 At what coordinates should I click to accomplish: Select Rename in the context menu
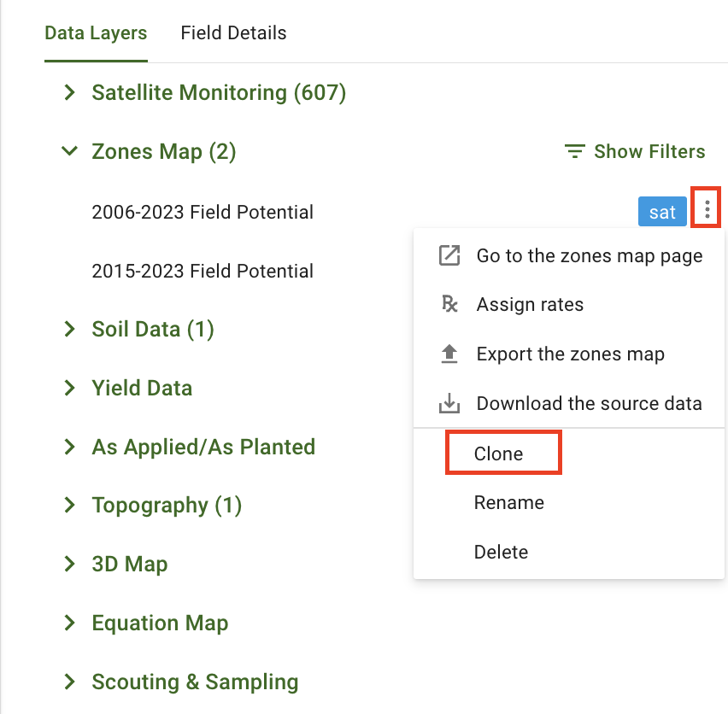[509, 503]
